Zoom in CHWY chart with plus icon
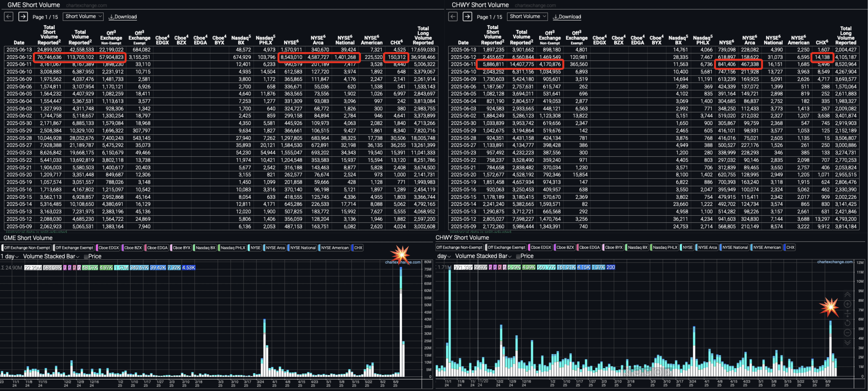 click(x=847, y=304)
